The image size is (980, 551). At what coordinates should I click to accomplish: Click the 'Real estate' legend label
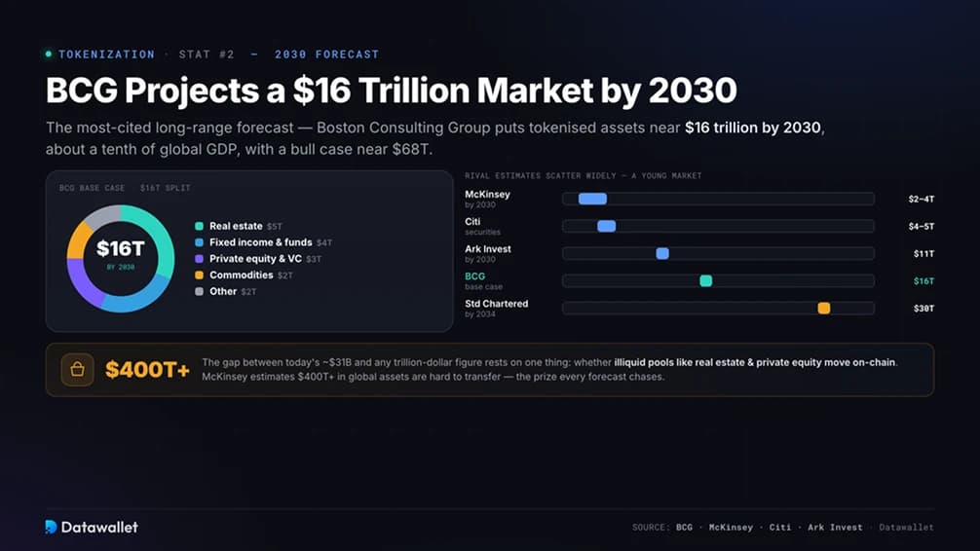coord(236,226)
